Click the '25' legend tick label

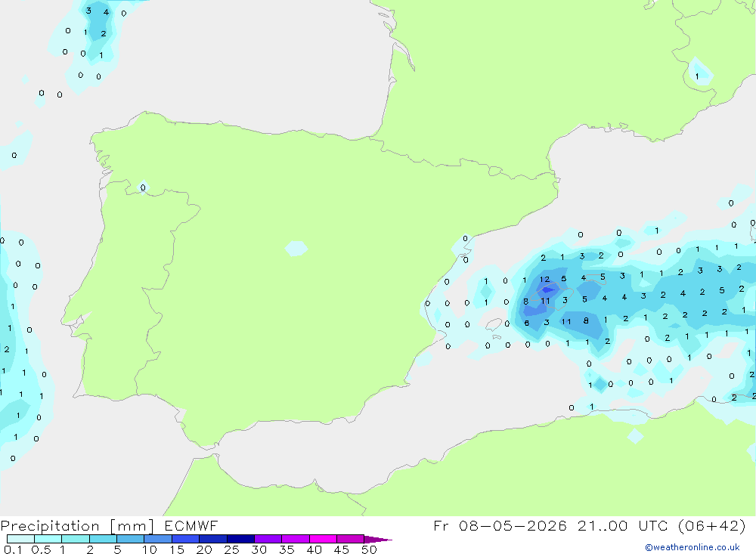coord(231,549)
